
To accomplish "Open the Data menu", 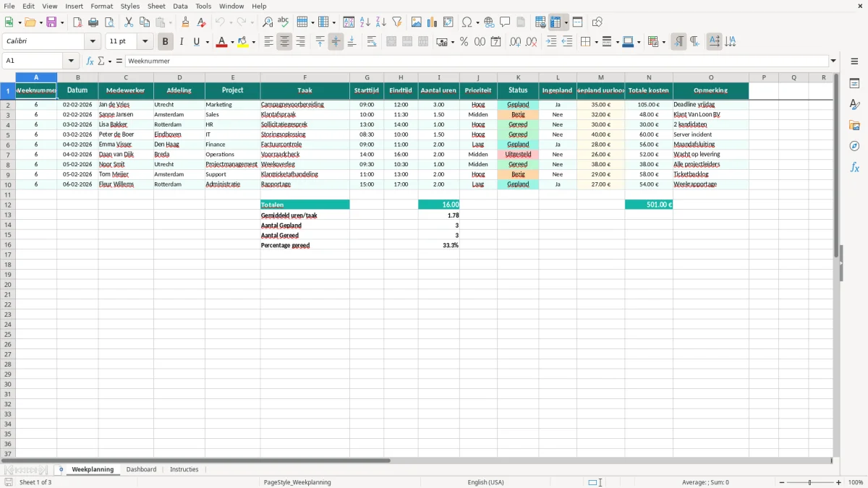I will (180, 6).
